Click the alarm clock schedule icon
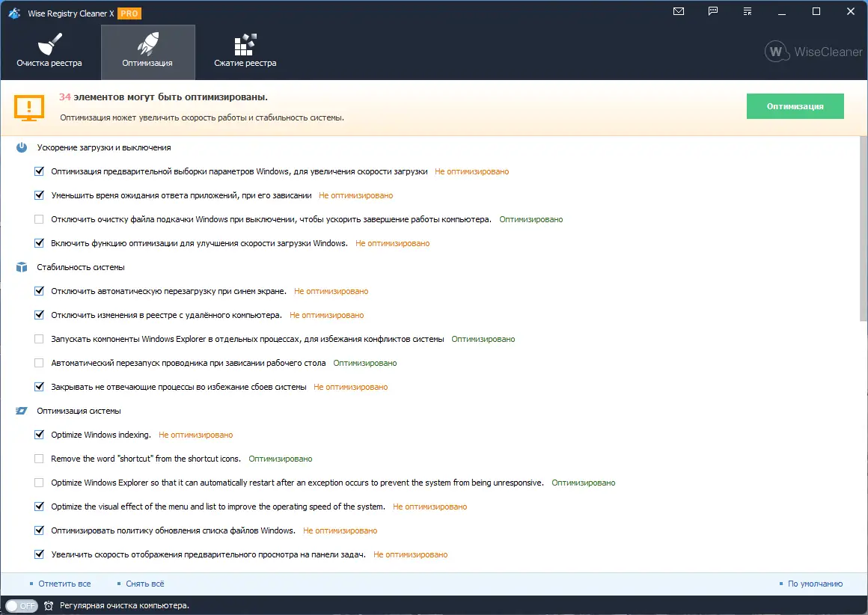868x615 pixels. (49, 605)
